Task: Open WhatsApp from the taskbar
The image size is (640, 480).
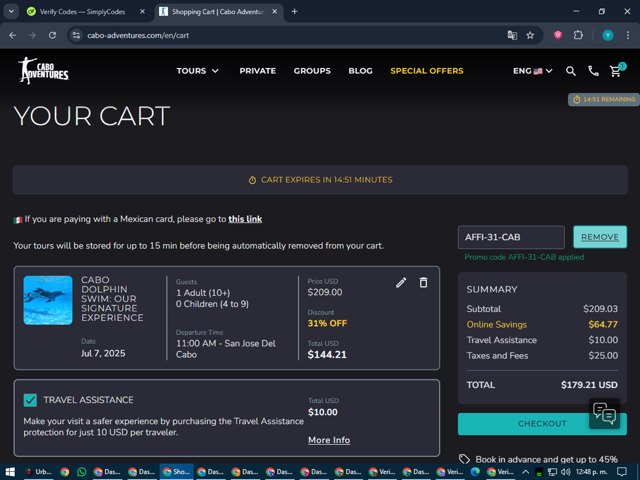Action: [x=82, y=472]
